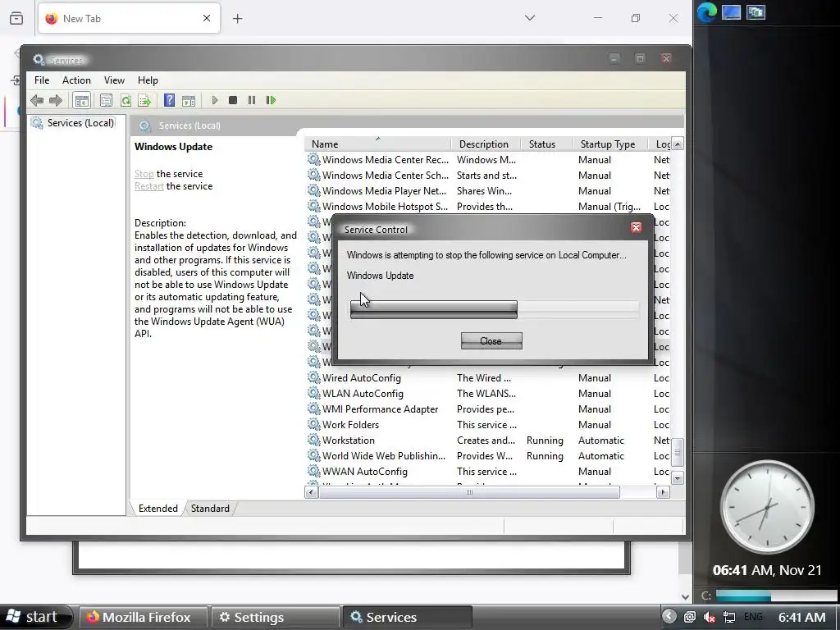Click the Forward arrow in Services toolbar
The width and height of the screenshot is (840, 630).
56,100
